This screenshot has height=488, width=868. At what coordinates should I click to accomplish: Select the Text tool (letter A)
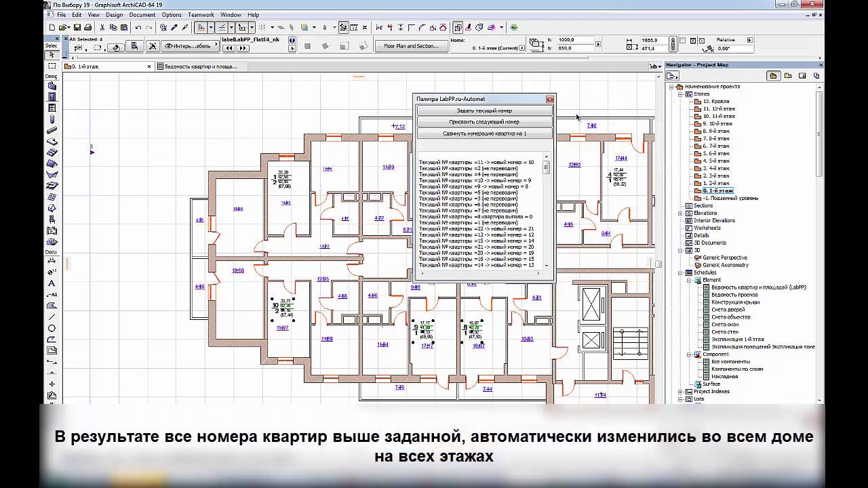coord(52,283)
